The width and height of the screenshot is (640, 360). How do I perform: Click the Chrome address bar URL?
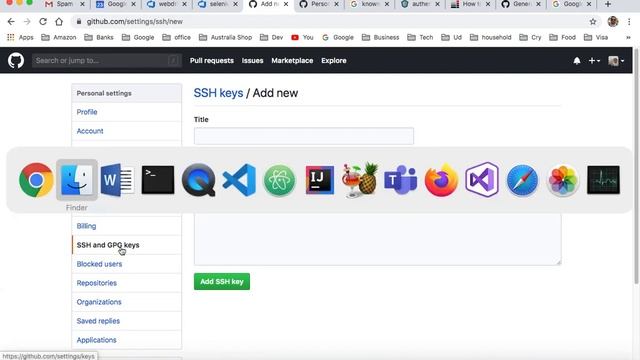coord(135,22)
